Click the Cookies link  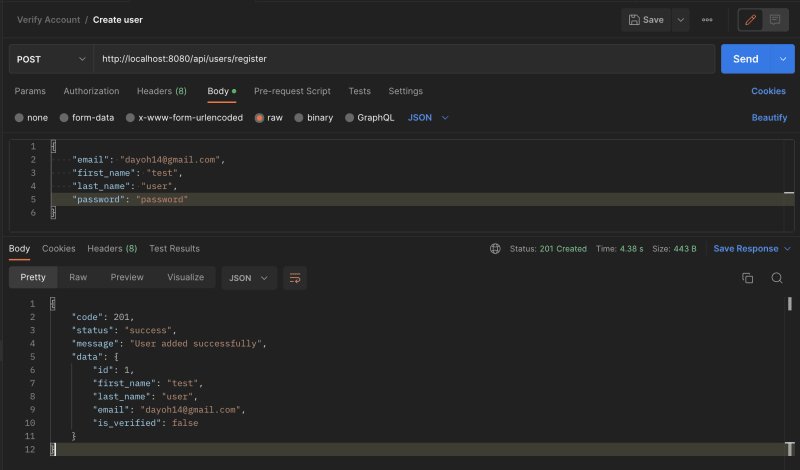coord(768,91)
